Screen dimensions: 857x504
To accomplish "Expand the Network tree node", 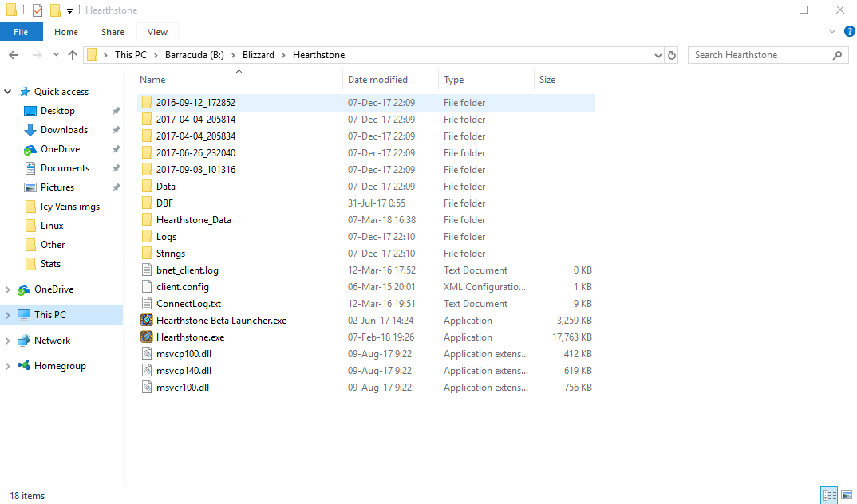I will pos(8,341).
